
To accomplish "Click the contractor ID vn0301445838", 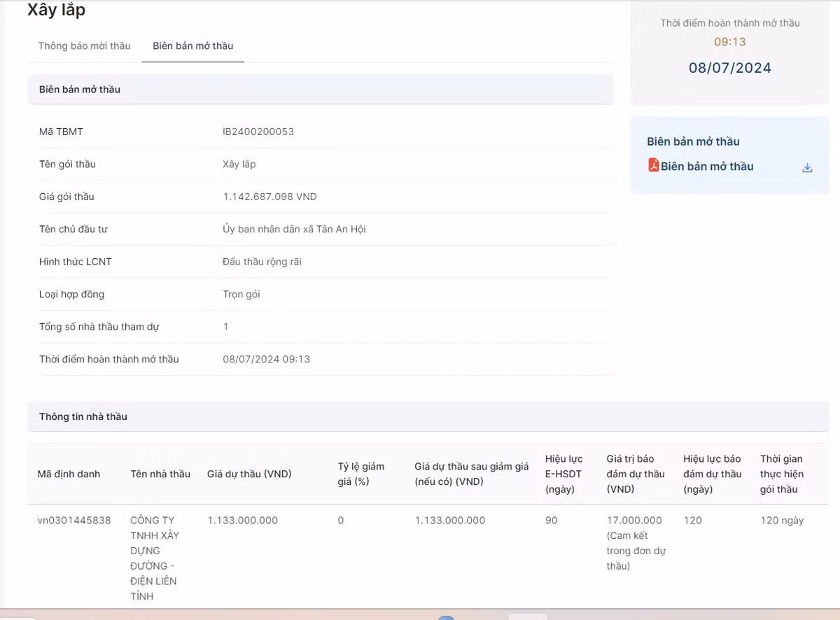I will click(74, 521).
